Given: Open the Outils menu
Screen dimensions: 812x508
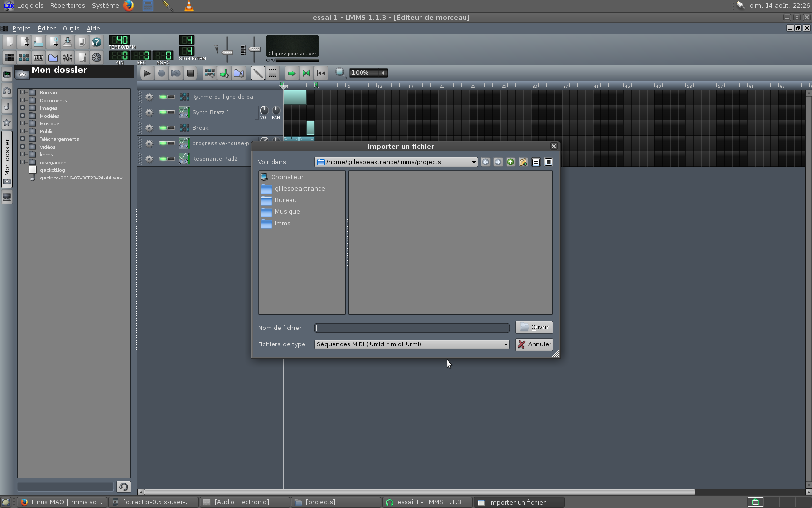Looking at the screenshot, I should pyautogui.click(x=71, y=29).
